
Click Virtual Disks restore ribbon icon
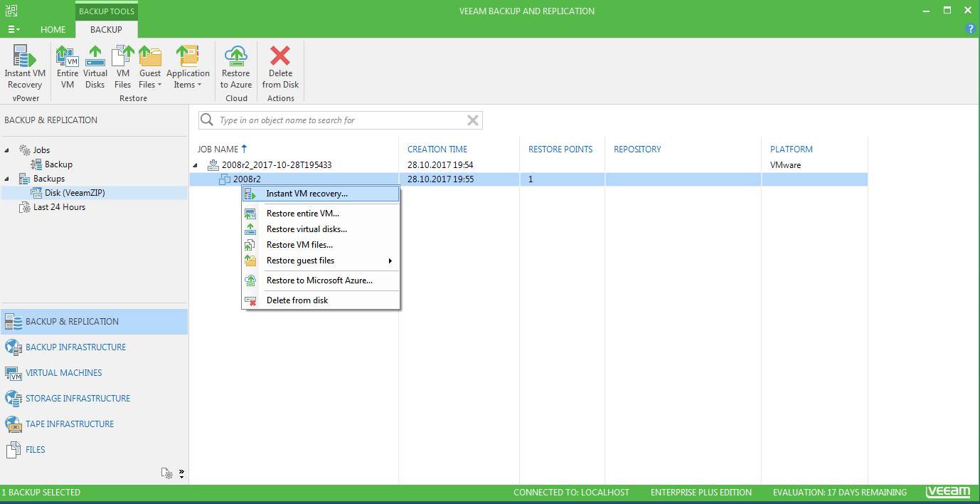coord(95,66)
